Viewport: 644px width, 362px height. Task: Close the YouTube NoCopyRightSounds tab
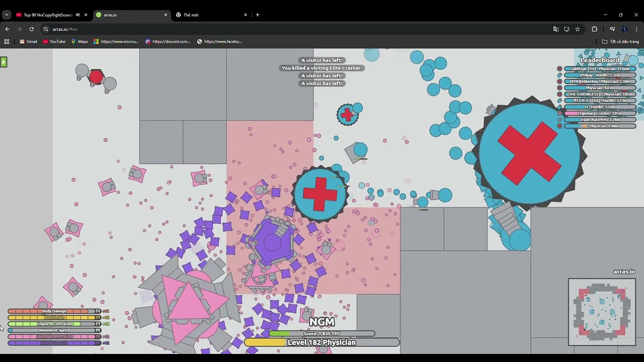(x=86, y=15)
